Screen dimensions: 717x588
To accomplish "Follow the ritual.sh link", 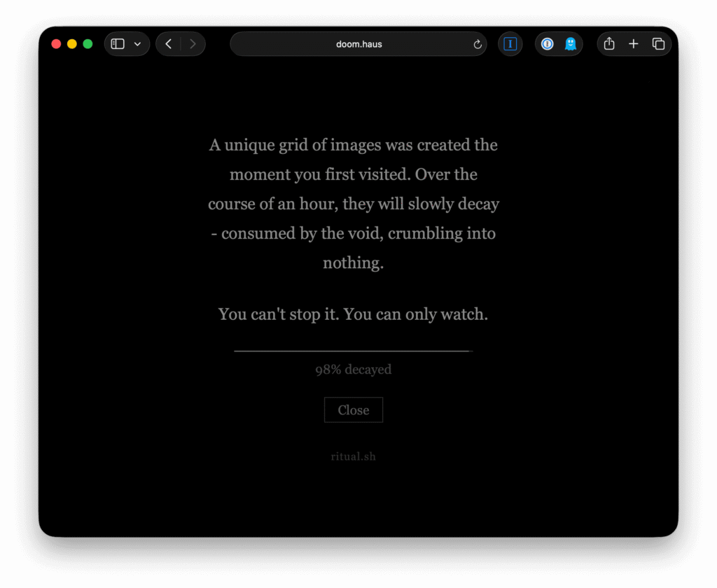I will [353, 456].
